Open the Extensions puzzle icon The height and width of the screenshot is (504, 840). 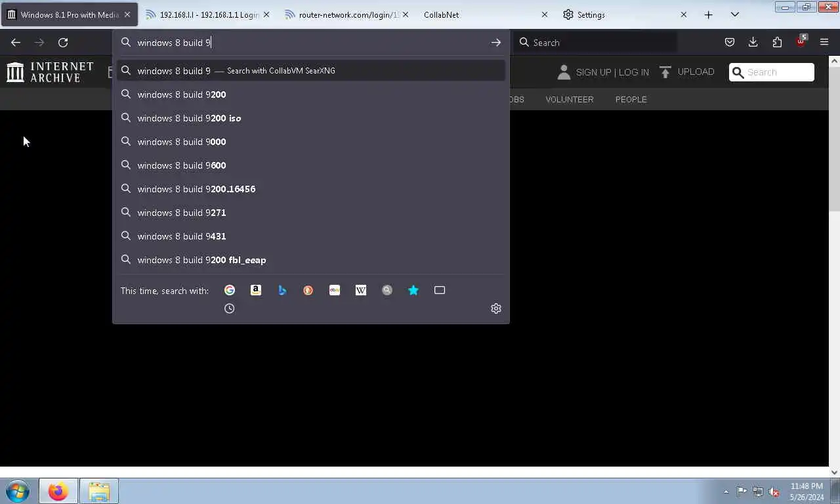(x=777, y=43)
